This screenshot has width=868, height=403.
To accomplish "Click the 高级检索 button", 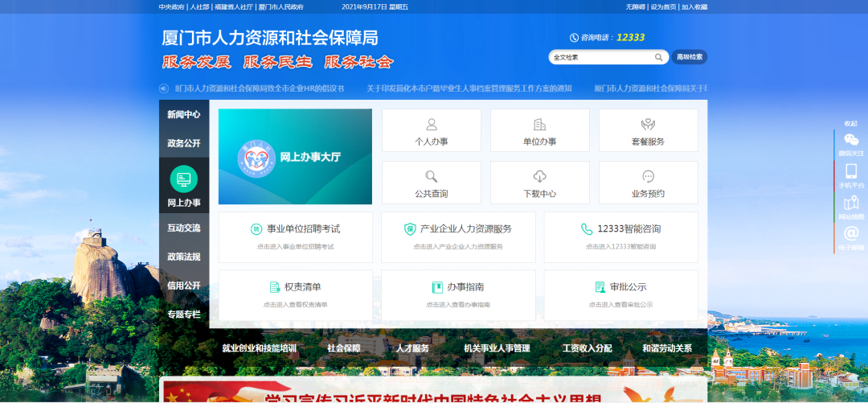I will pos(690,57).
